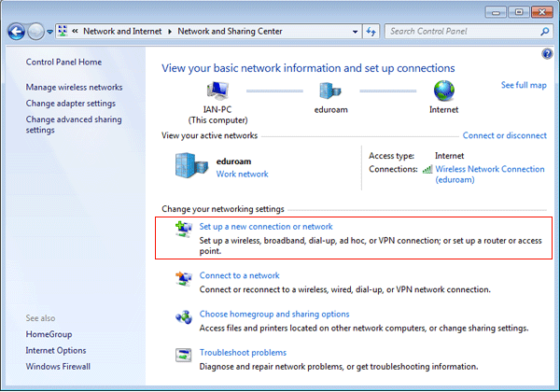This screenshot has height=392, width=560.
Task: Click the homegroup and sharing options icon
Action: point(184,317)
